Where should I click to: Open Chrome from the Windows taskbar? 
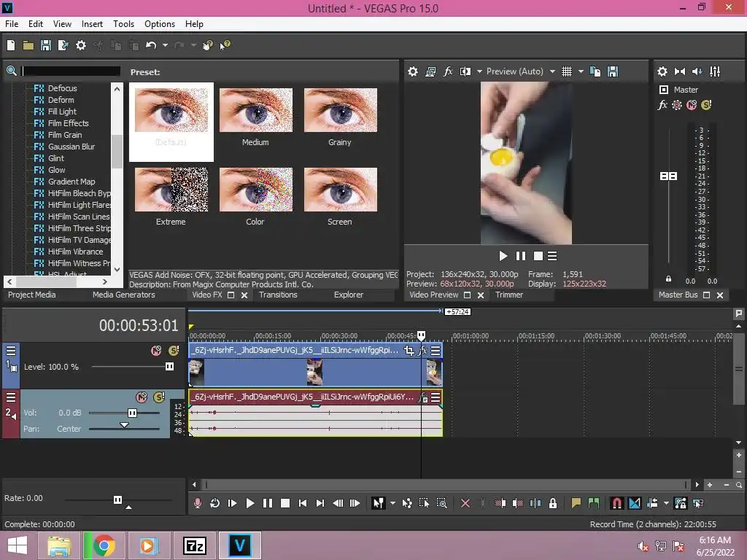(104, 545)
